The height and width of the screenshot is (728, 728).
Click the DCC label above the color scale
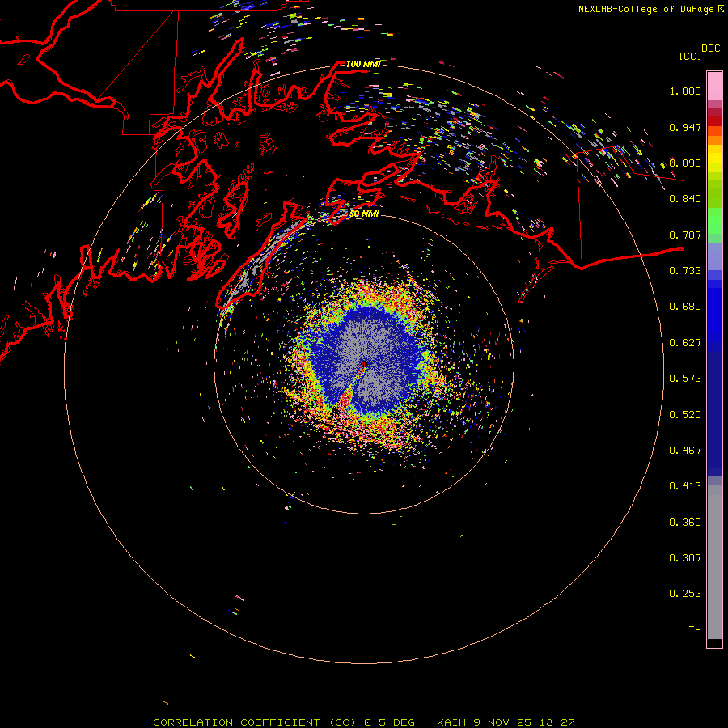pyautogui.click(x=711, y=49)
